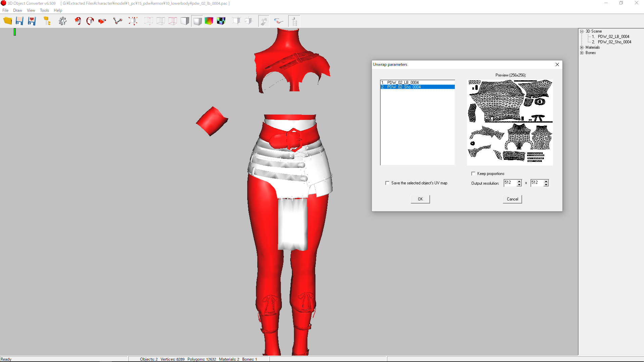The height and width of the screenshot is (362, 644).
Task: Open the Draw menu
Action: [17, 10]
